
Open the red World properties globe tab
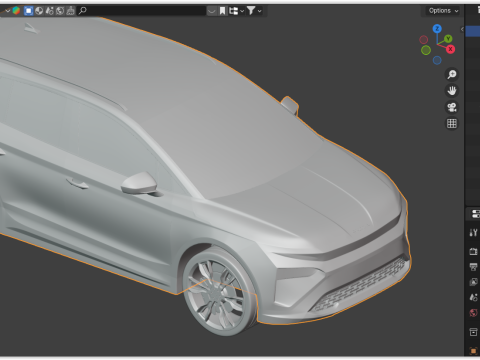click(473, 313)
